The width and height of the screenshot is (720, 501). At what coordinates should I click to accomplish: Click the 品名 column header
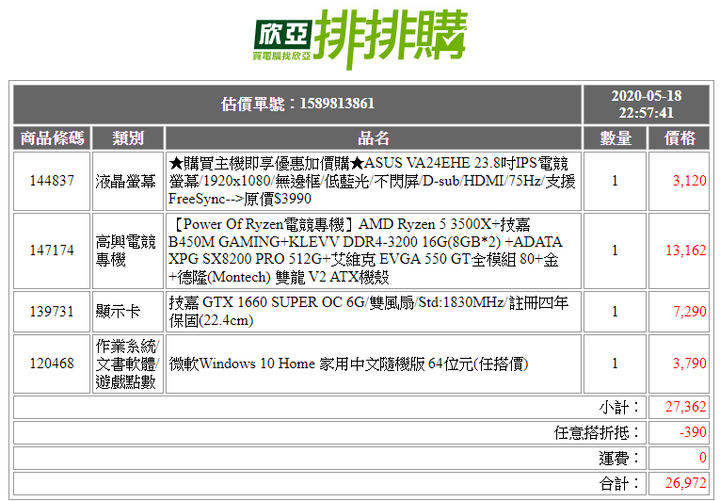point(373,138)
